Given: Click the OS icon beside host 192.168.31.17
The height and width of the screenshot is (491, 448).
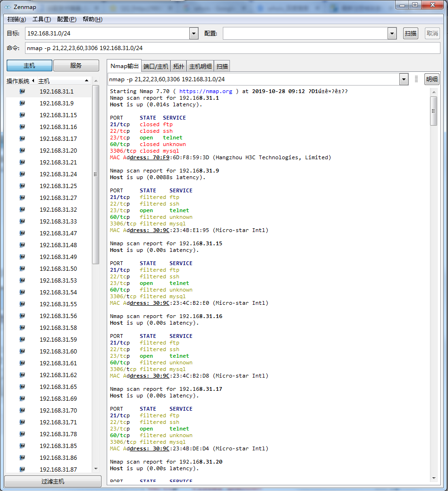Looking at the screenshot, I should pos(22,139).
